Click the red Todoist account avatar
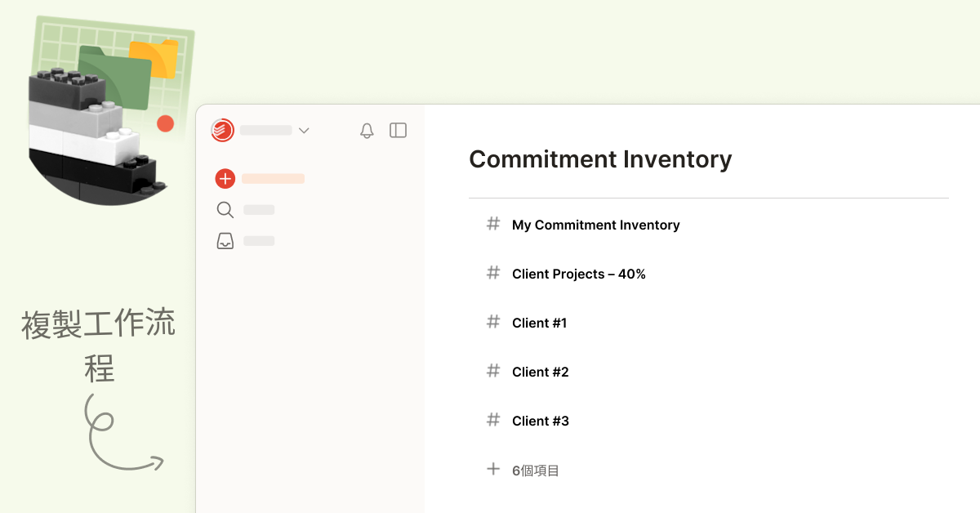The image size is (980, 513). pos(222,130)
